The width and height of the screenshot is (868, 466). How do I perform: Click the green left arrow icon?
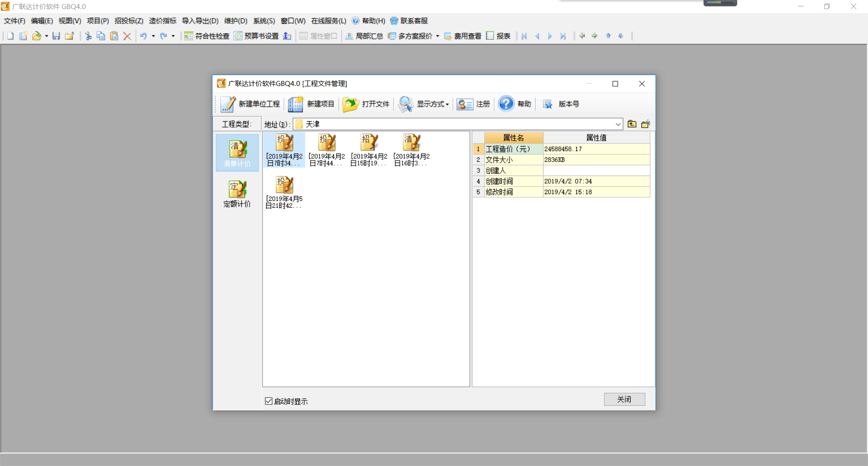point(582,36)
